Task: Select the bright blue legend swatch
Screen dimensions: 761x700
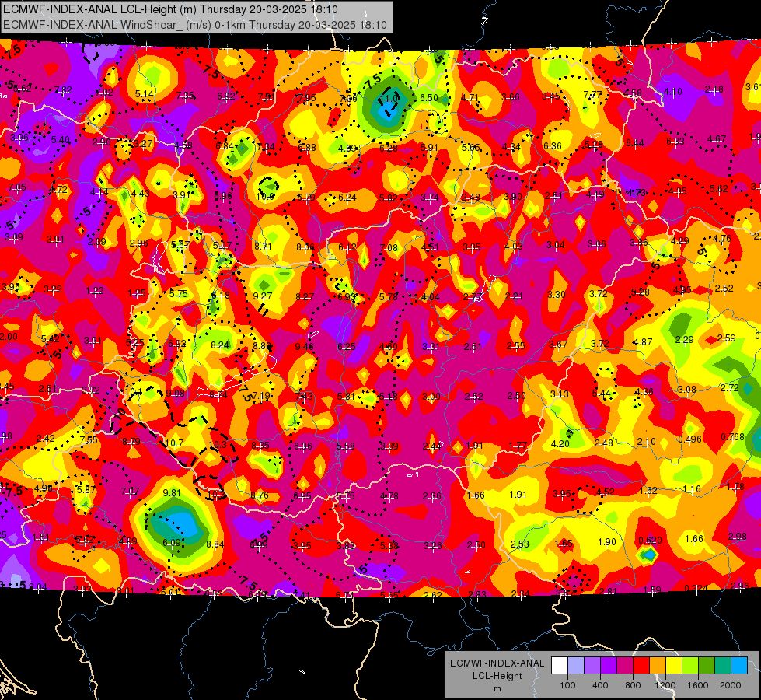Action: (739, 666)
